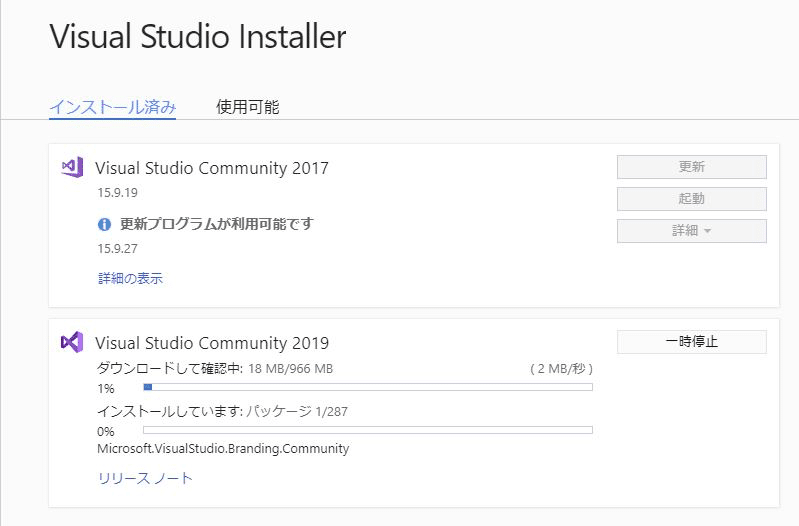
Task: Expand the 詳細 dropdown for Visual Studio 2017
Action: [691, 231]
